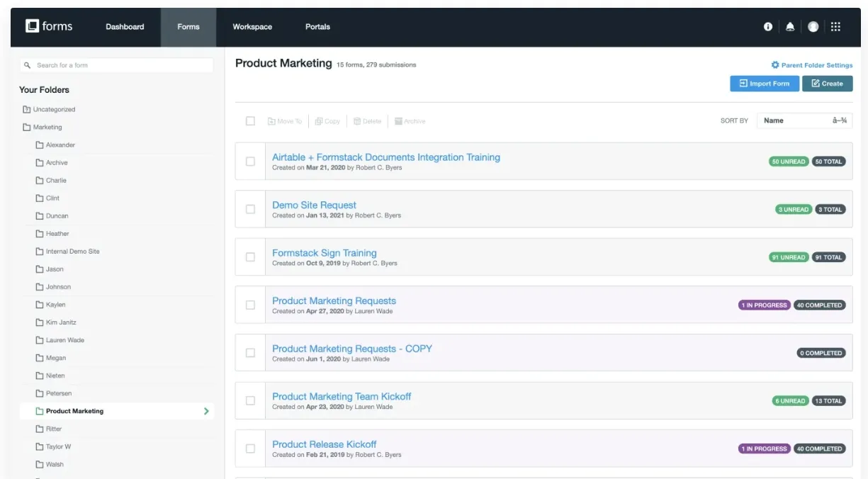868x479 pixels.
Task: Check the Product Marketing Team Kickoff form
Action: (x=250, y=400)
